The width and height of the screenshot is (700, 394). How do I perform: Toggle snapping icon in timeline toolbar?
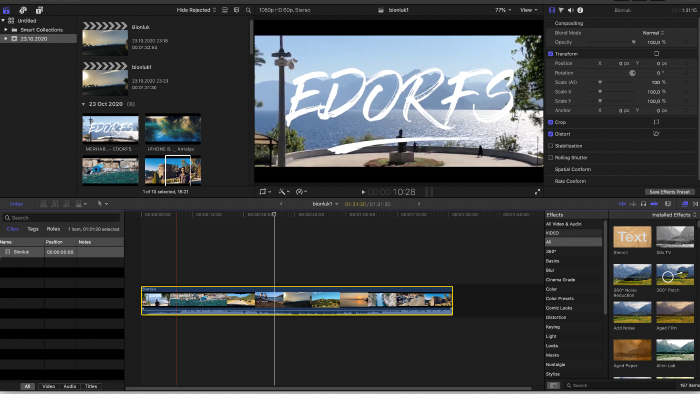click(x=654, y=204)
